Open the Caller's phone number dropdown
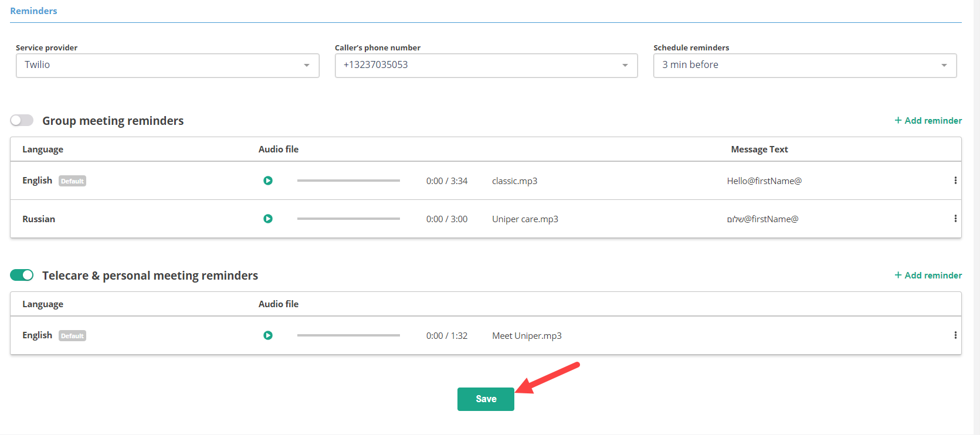Viewport: 980px width, 435px height. 486,65
